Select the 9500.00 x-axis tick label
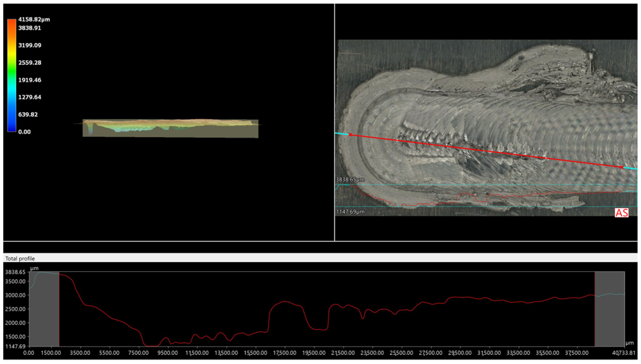The image size is (641, 364). pyautogui.click(x=168, y=353)
